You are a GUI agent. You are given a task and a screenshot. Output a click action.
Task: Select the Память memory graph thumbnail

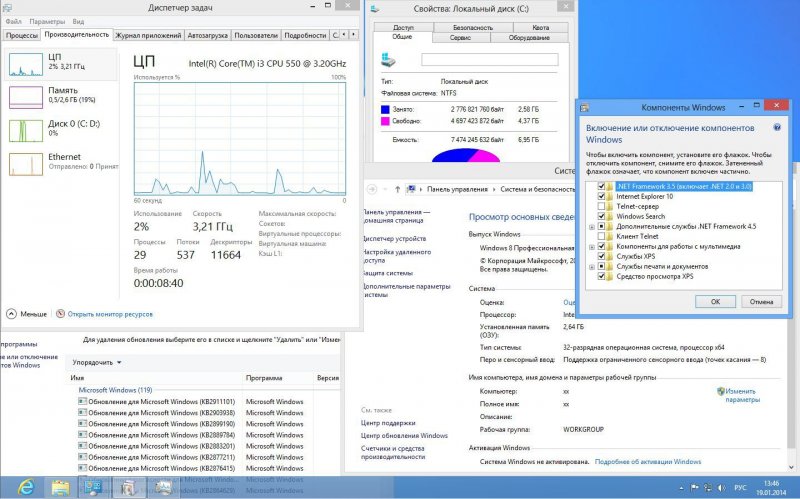tap(26, 97)
